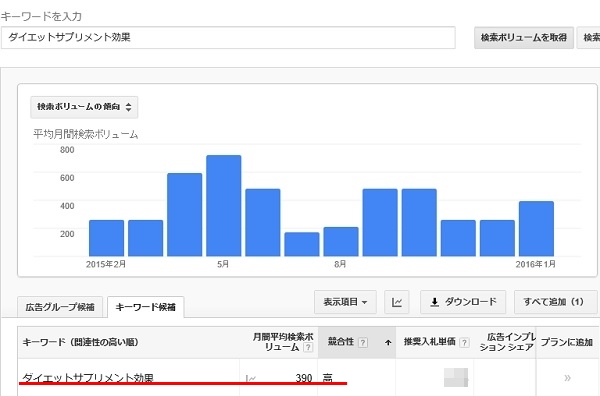
Task: Click help icon next to 競合性
Action: coord(363,342)
